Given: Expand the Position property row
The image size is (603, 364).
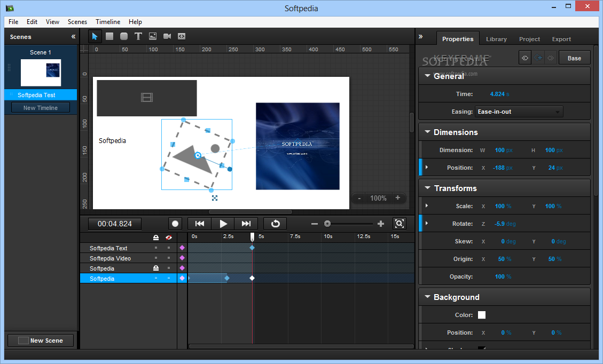Looking at the screenshot, I should click(x=427, y=167).
